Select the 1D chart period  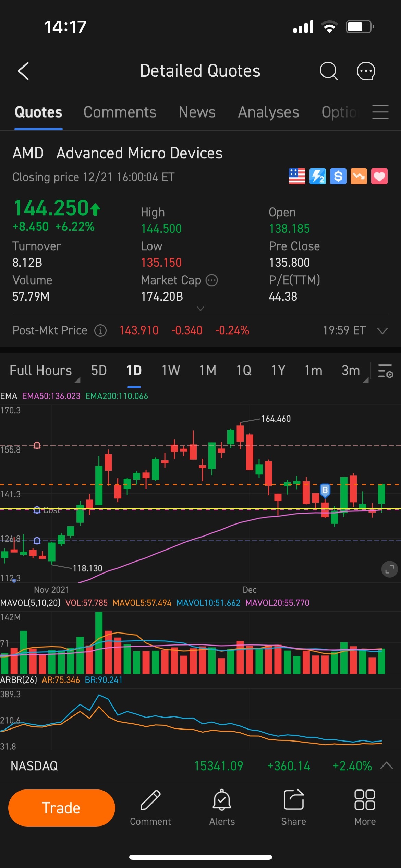pos(134,371)
